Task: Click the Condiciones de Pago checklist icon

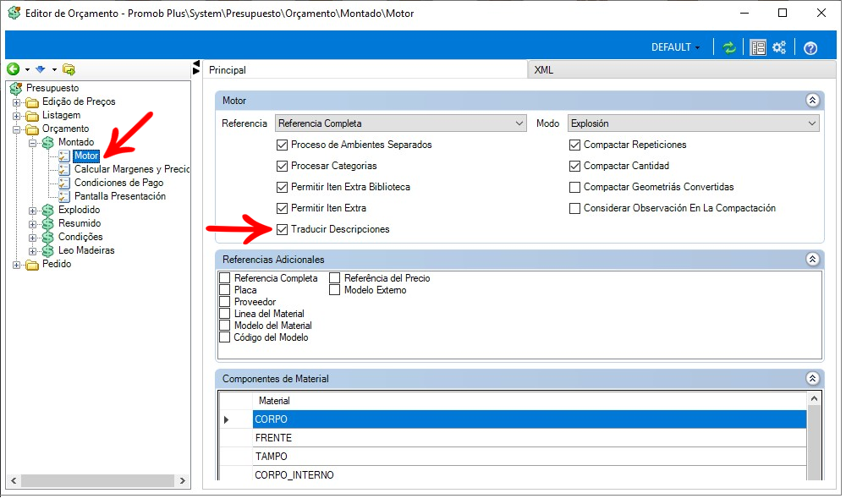Action: (x=64, y=183)
